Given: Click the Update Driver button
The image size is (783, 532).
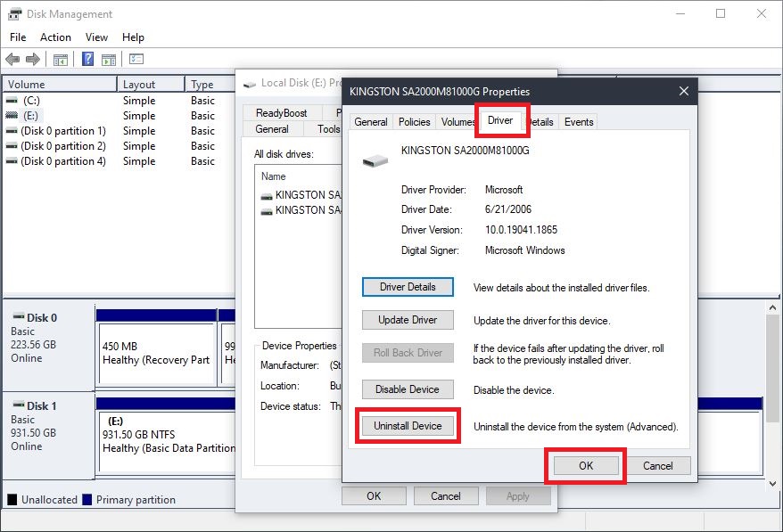Looking at the screenshot, I should pos(407,320).
